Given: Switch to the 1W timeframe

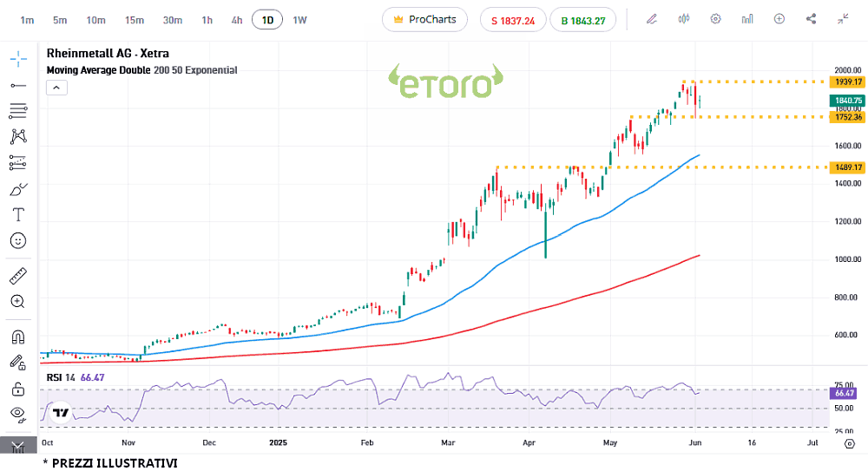Looking at the screenshot, I should (299, 21).
